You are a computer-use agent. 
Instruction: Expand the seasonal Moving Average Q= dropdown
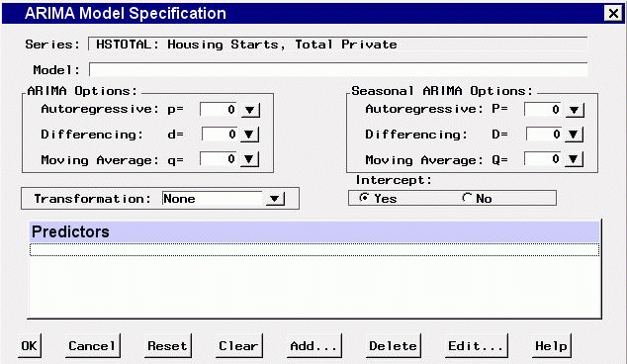click(x=574, y=159)
